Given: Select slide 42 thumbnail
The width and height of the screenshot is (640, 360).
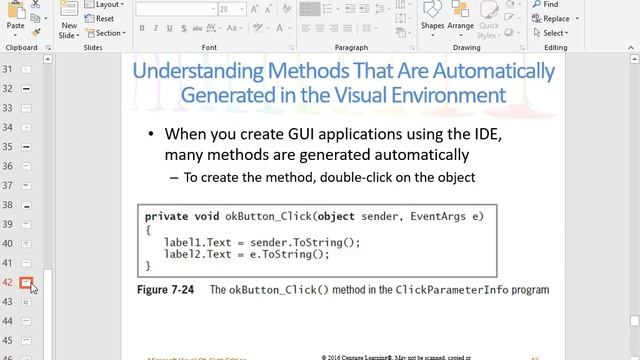Looking at the screenshot, I should [x=26, y=282].
